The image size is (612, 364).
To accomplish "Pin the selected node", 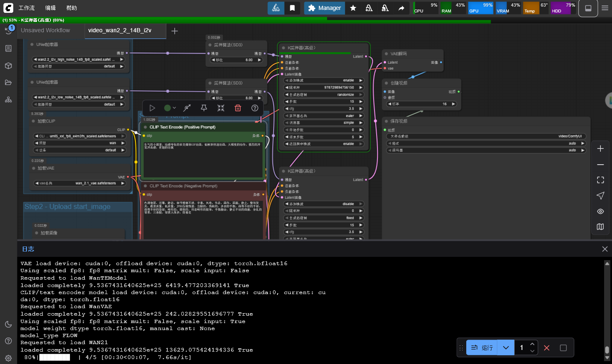I will coord(204,108).
